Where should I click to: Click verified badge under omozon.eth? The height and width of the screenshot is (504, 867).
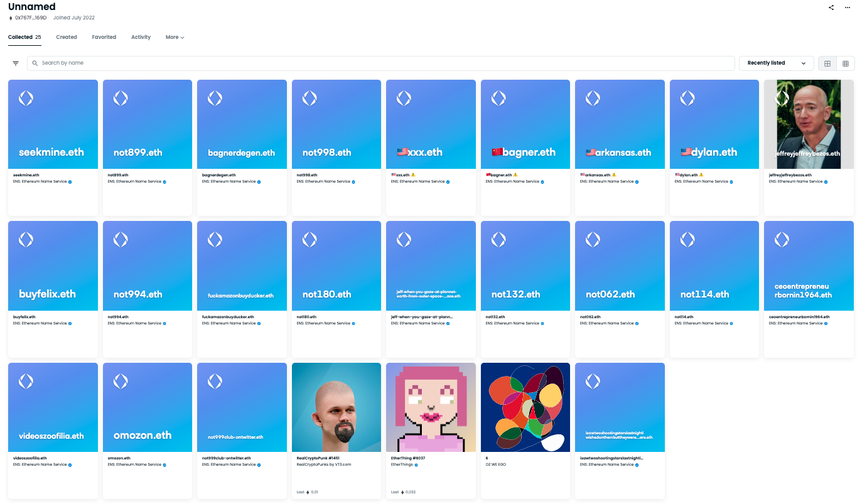(164, 465)
